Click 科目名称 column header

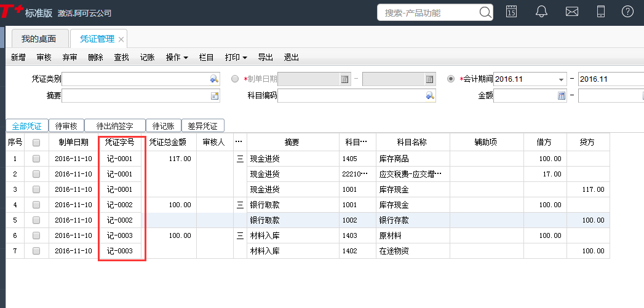[x=412, y=142]
